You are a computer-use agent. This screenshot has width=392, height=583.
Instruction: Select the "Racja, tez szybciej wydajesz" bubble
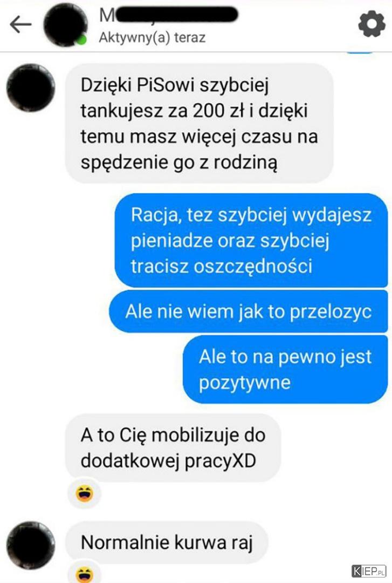pos(251,240)
